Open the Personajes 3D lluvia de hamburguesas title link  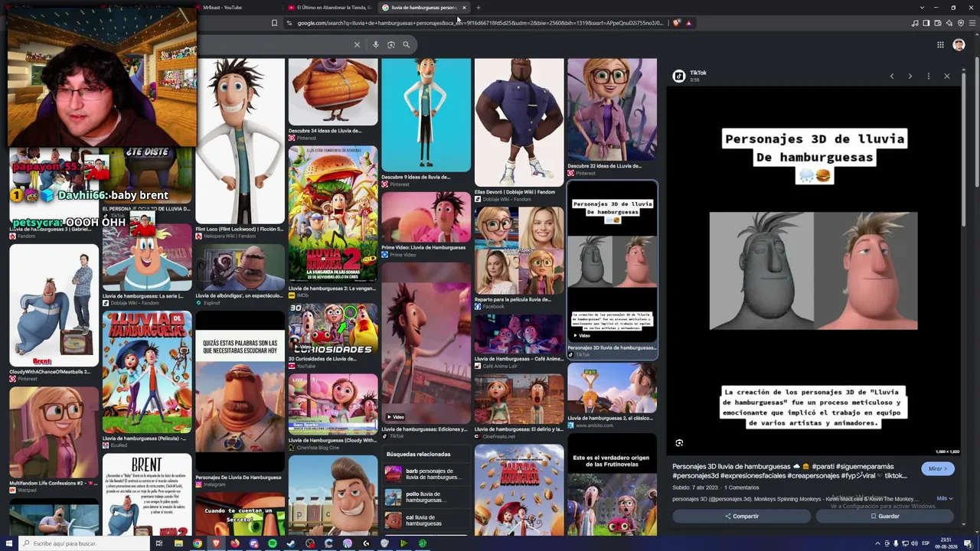click(x=789, y=471)
